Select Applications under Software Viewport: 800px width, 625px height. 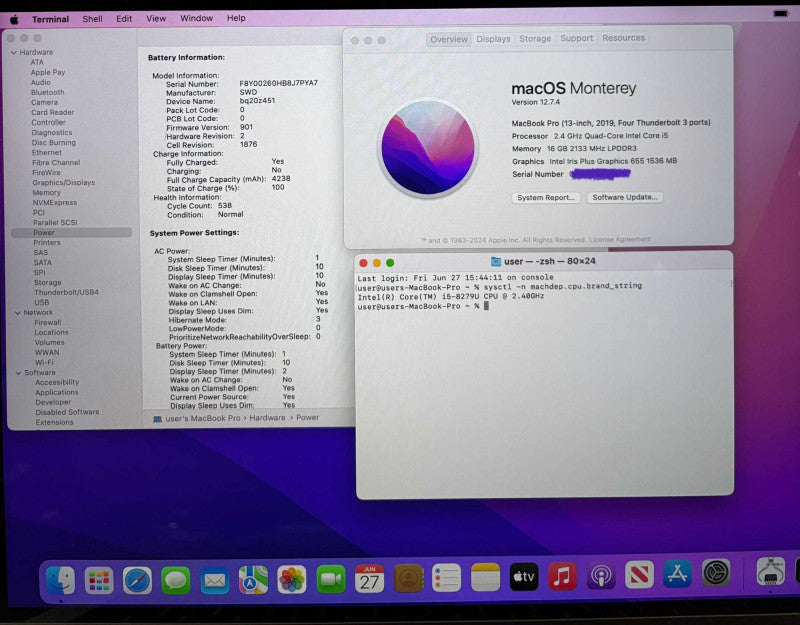(x=57, y=393)
